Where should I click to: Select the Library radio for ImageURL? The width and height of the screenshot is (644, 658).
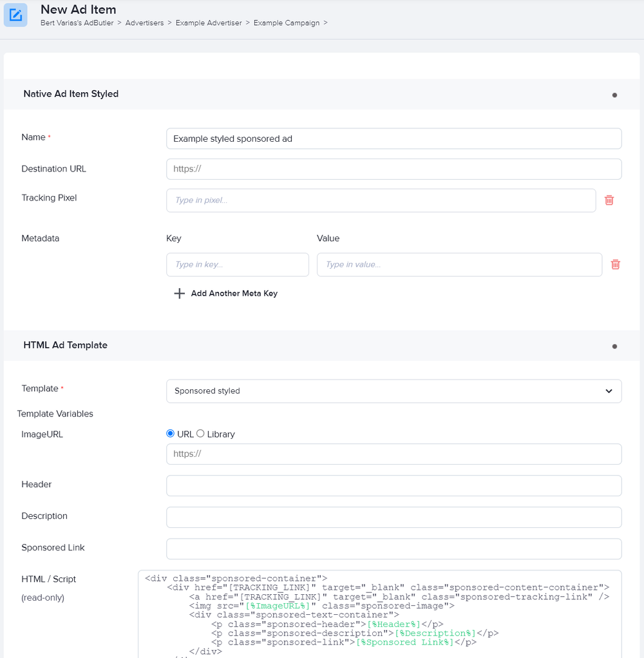coord(200,434)
